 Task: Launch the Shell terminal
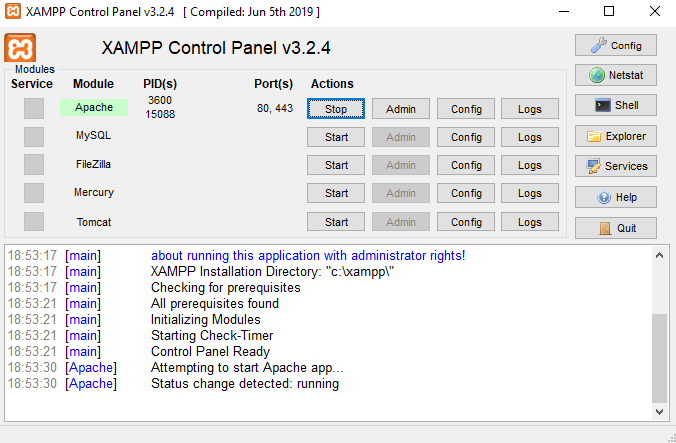tap(616, 105)
